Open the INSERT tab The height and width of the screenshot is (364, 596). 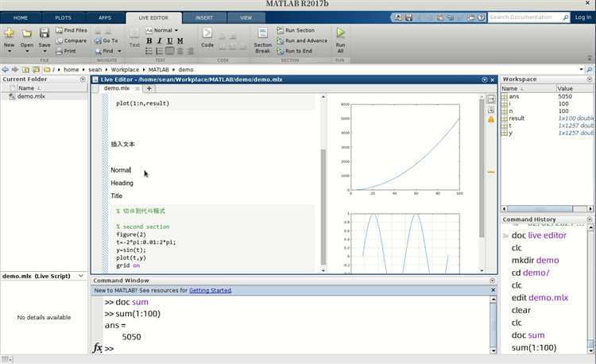coord(204,17)
